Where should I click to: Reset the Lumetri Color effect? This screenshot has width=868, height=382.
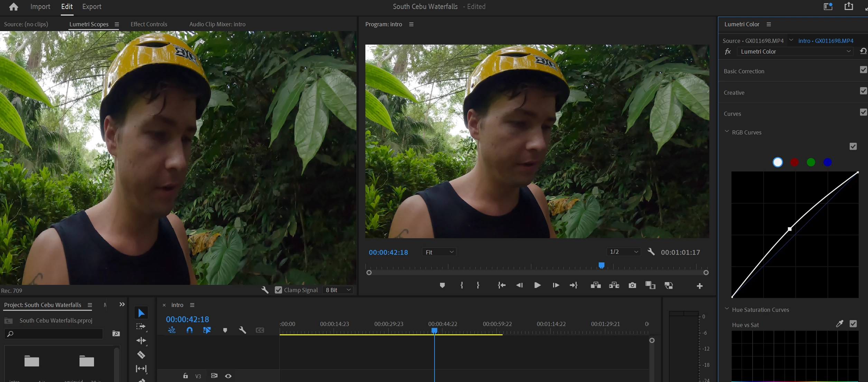click(x=863, y=51)
